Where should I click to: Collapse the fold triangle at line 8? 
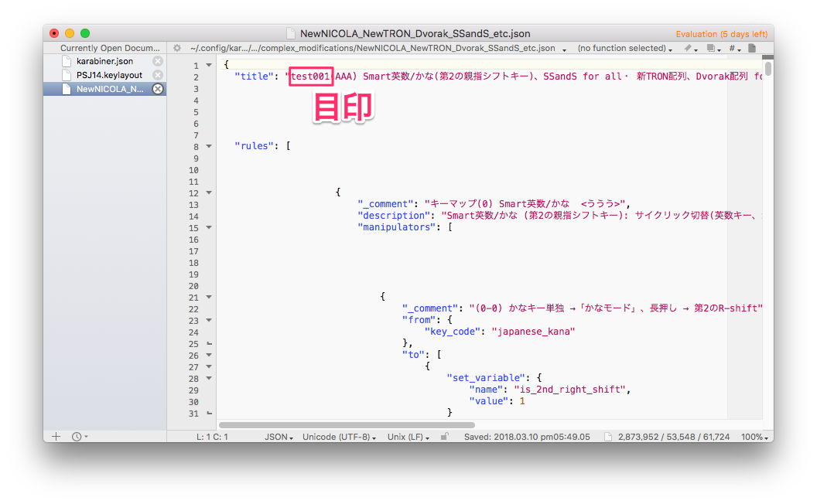208,147
